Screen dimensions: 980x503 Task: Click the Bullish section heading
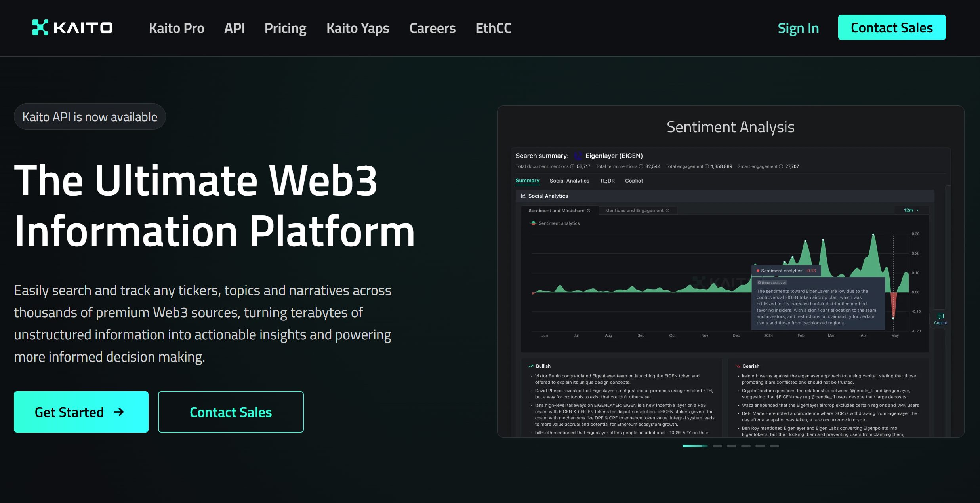(x=543, y=366)
